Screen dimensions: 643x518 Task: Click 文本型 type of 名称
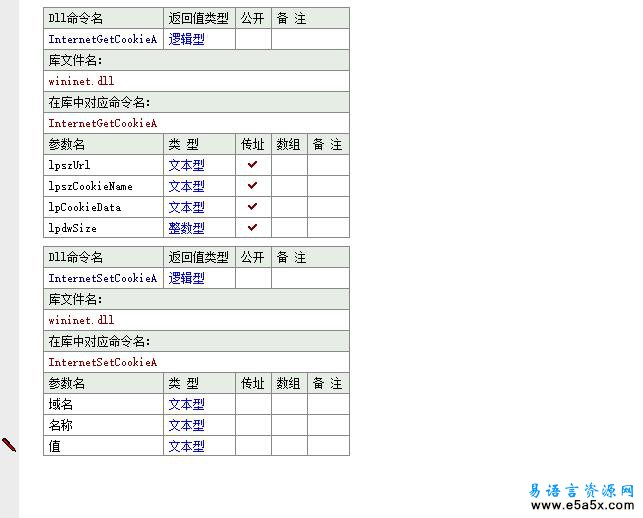tap(187, 425)
